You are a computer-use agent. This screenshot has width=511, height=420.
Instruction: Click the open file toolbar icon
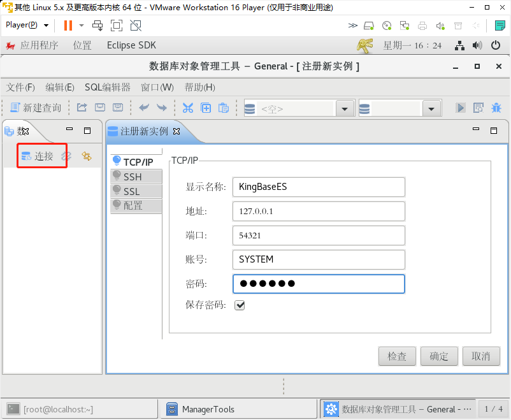click(82, 108)
